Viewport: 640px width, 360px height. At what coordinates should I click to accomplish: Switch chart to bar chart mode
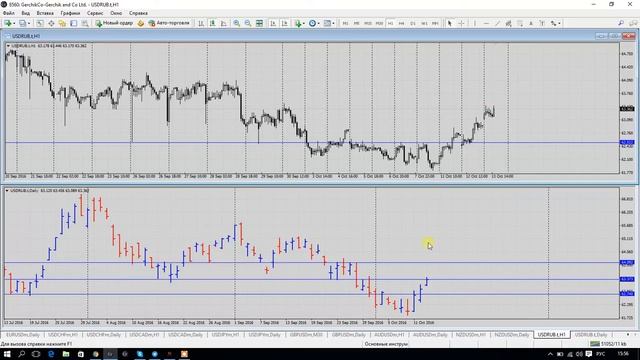click(x=201, y=23)
